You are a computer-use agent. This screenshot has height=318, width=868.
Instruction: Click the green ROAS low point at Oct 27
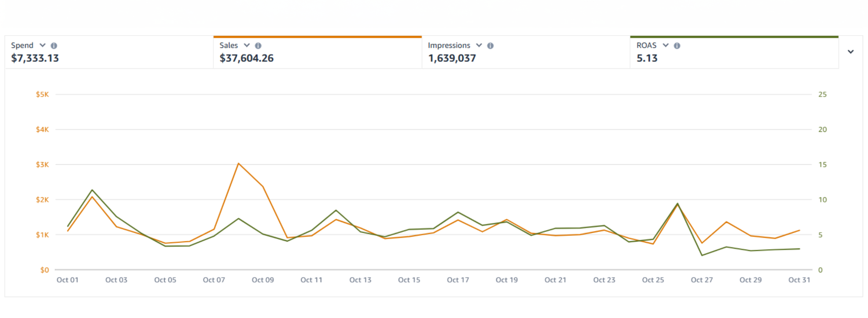[702, 255]
